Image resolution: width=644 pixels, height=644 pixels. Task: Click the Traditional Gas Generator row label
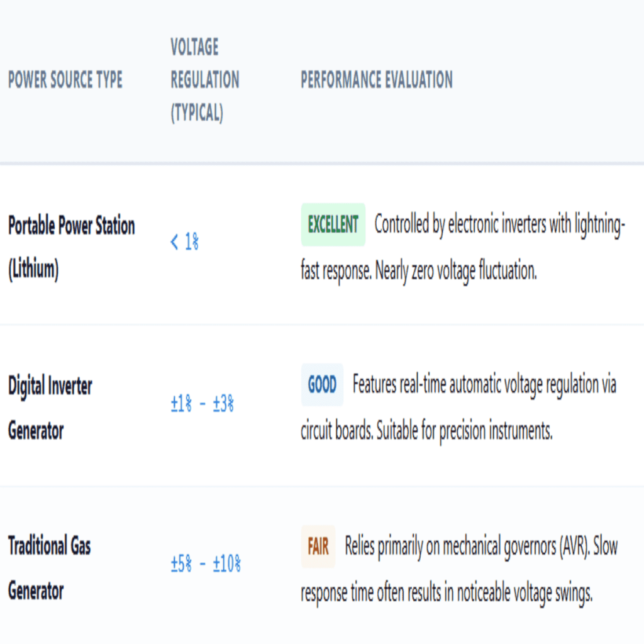pos(49,569)
